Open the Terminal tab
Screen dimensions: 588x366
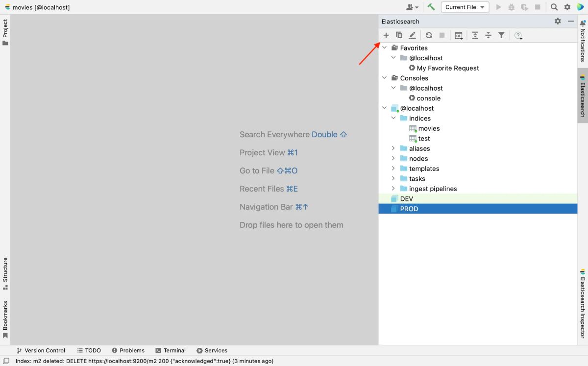(171, 350)
